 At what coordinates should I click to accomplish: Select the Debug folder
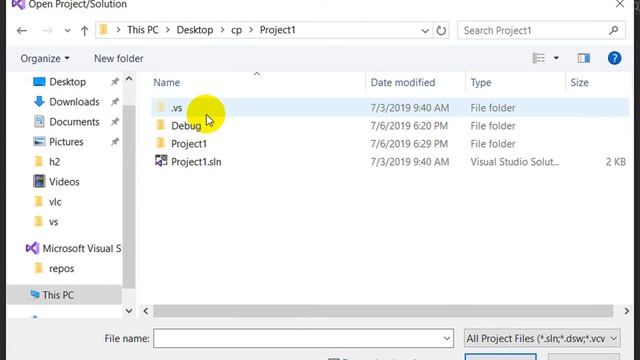[186, 126]
